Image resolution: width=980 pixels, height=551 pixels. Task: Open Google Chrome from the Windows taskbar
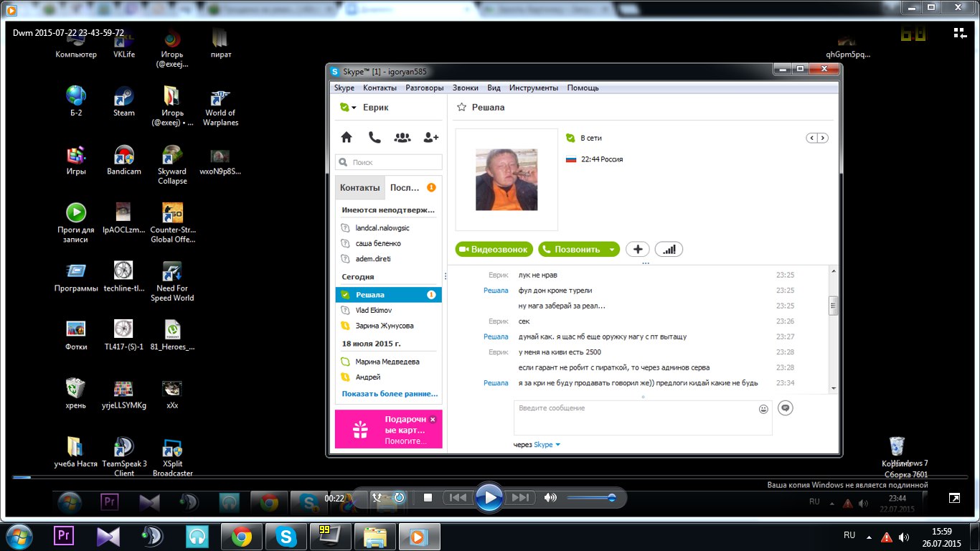(241, 536)
